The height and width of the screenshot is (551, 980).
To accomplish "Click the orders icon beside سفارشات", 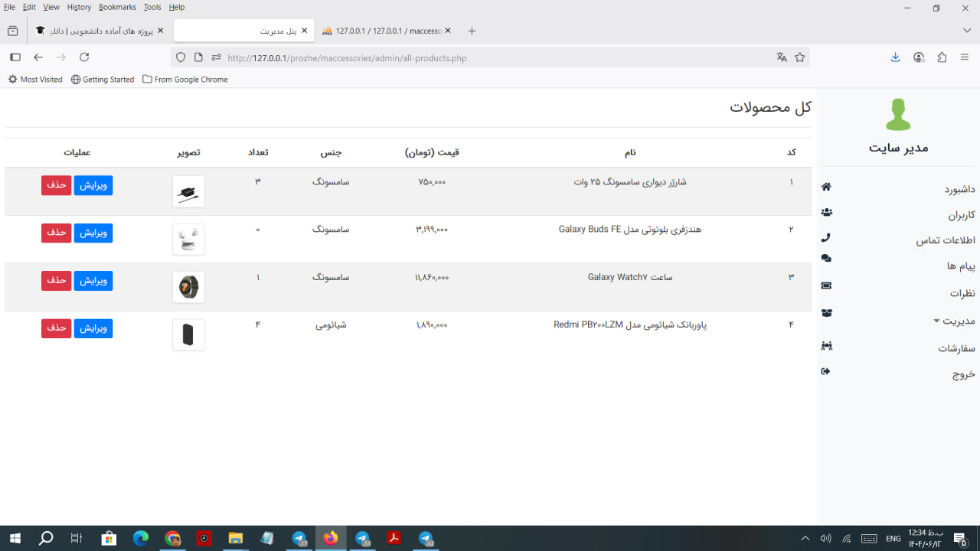I will pos(826,346).
